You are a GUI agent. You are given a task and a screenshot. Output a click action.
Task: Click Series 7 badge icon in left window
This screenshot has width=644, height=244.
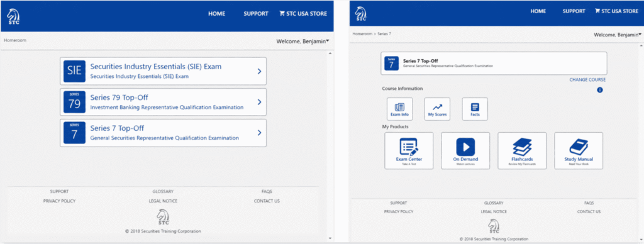click(x=74, y=133)
